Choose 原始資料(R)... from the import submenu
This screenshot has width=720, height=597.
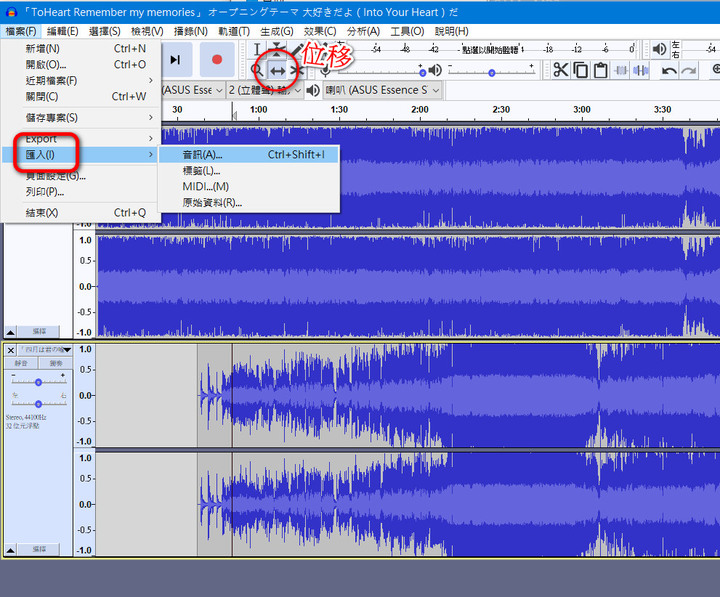click(x=249, y=203)
